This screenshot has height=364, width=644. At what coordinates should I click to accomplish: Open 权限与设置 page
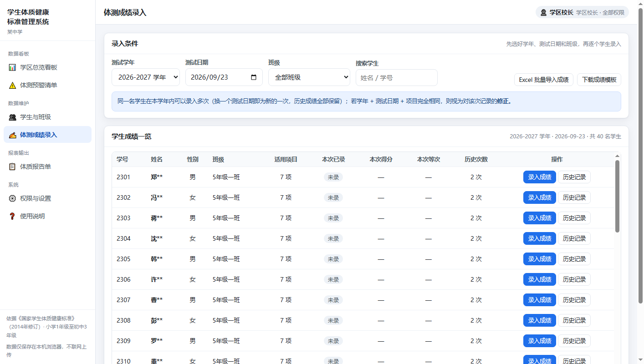pos(47,198)
